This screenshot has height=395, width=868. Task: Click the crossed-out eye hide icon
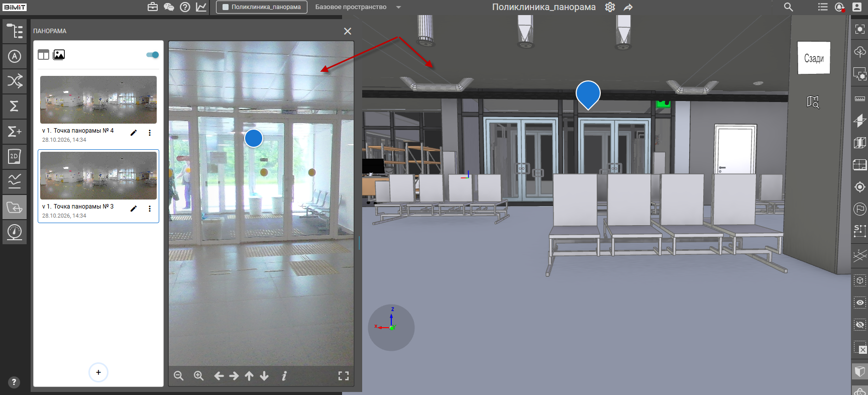point(860,325)
